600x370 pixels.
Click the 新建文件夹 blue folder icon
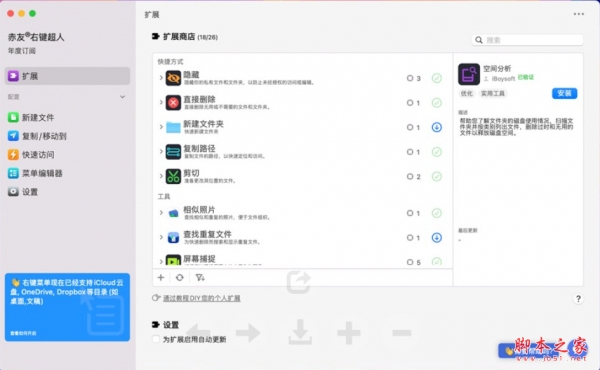pyautogui.click(x=173, y=127)
